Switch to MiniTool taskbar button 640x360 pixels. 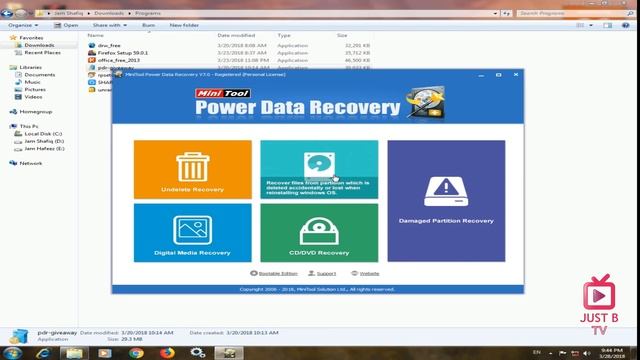click(x=229, y=353)
